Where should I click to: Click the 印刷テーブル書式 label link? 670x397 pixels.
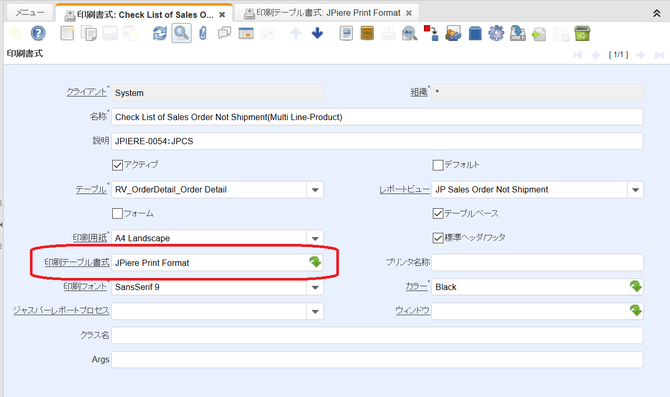click(77, 262)
